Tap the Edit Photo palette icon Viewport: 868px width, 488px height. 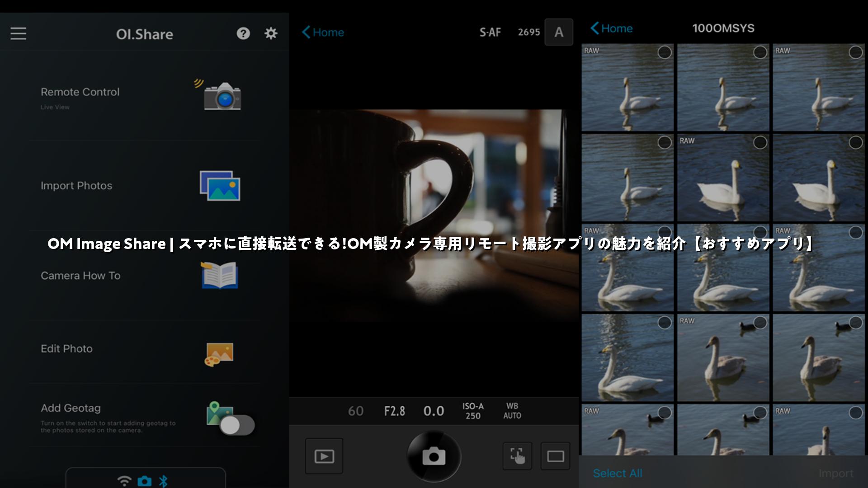tap(219, 354)
